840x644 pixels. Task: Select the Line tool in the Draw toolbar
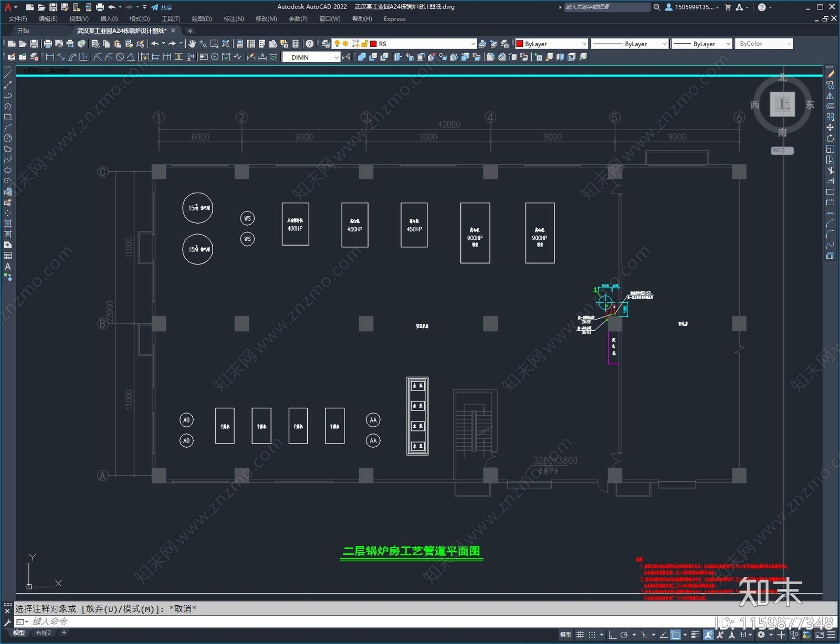7,75
